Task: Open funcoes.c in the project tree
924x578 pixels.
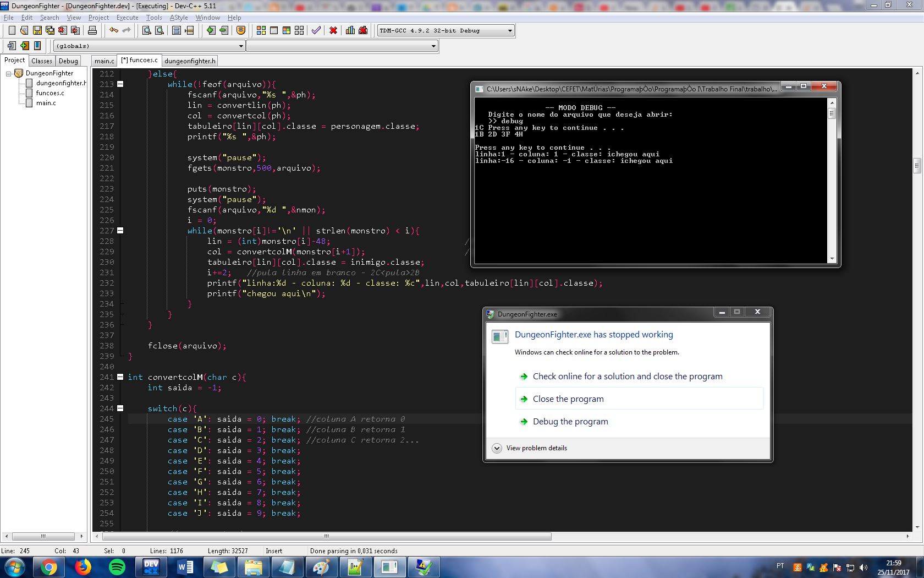Action: [50, 93]
